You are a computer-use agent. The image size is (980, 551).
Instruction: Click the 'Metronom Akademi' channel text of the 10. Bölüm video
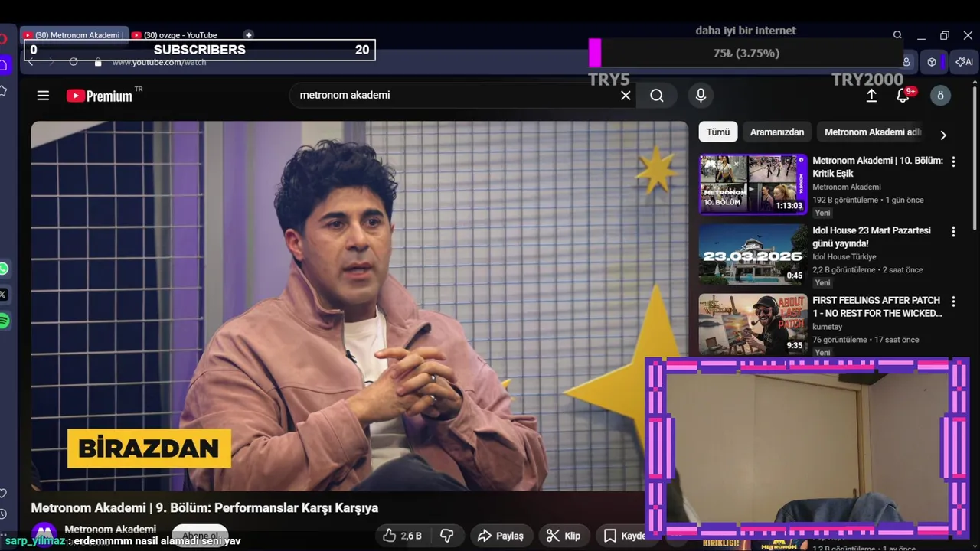847,187
